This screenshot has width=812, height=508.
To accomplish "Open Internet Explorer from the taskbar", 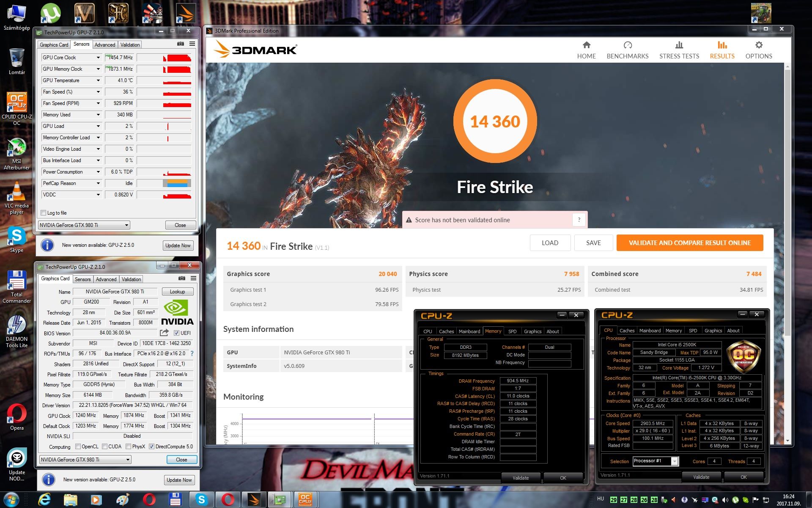I will click(44, 500).
